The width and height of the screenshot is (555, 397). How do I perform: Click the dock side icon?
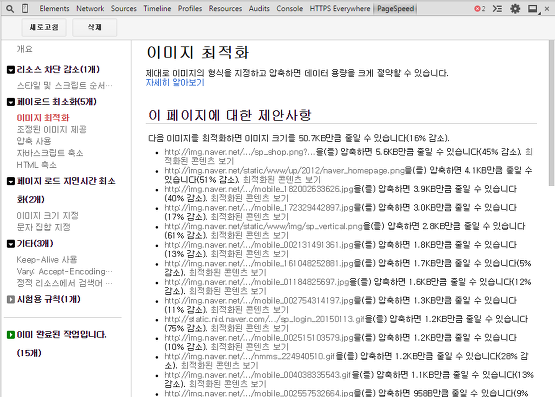[533, 8]
